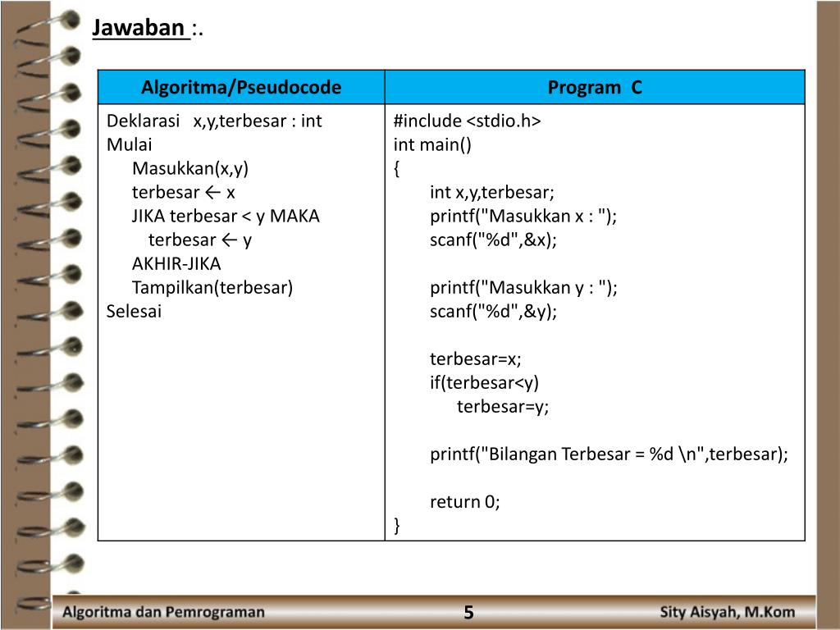Select the 'terbesar ← y' assignment line
Screen dimensions: 840x630
point(200,240)
